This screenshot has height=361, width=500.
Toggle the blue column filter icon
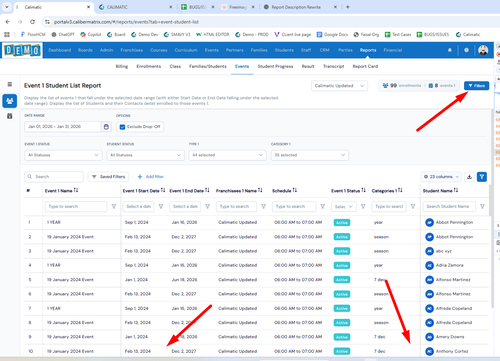[x=482, y=177]
